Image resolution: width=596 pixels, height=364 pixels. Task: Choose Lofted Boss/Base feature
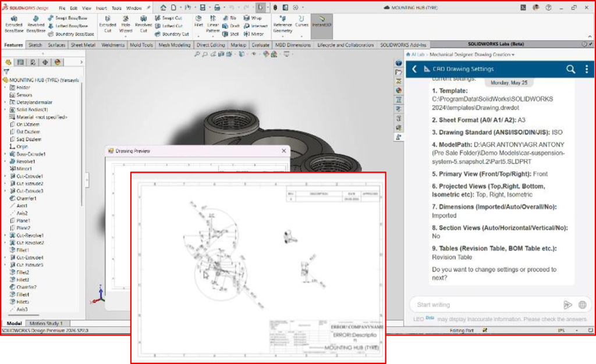point(68,26)
